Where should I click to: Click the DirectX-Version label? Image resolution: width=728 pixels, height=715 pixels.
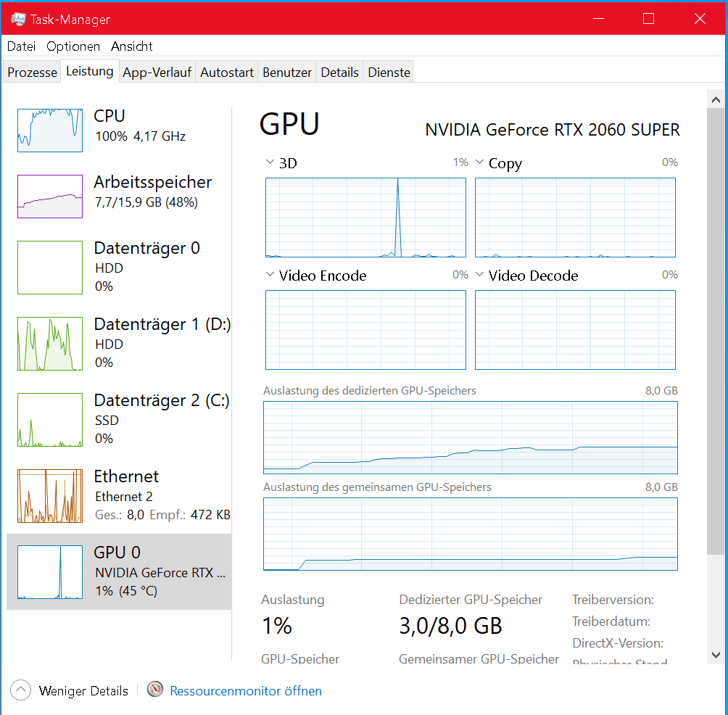click(618, 643)
